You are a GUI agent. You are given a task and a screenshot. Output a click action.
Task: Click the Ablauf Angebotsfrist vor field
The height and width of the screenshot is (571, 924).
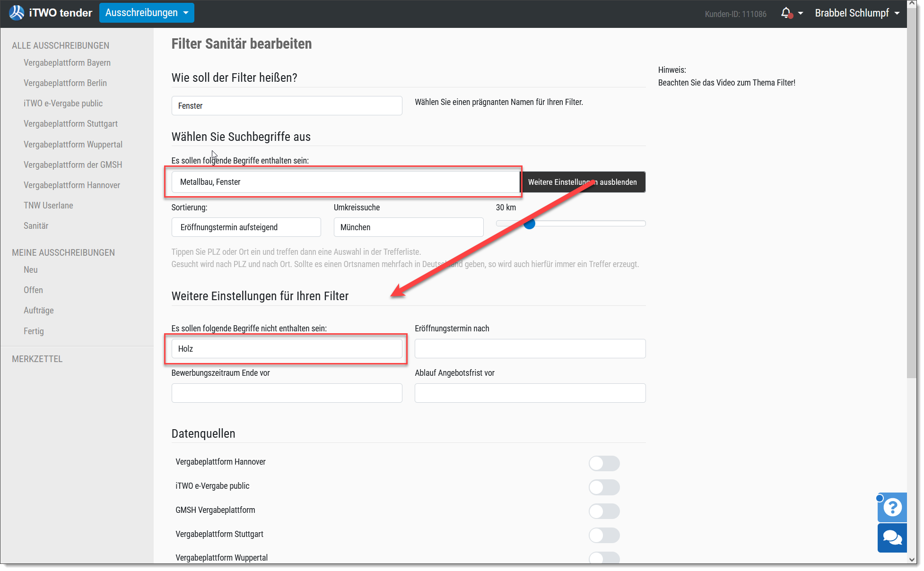530,393
